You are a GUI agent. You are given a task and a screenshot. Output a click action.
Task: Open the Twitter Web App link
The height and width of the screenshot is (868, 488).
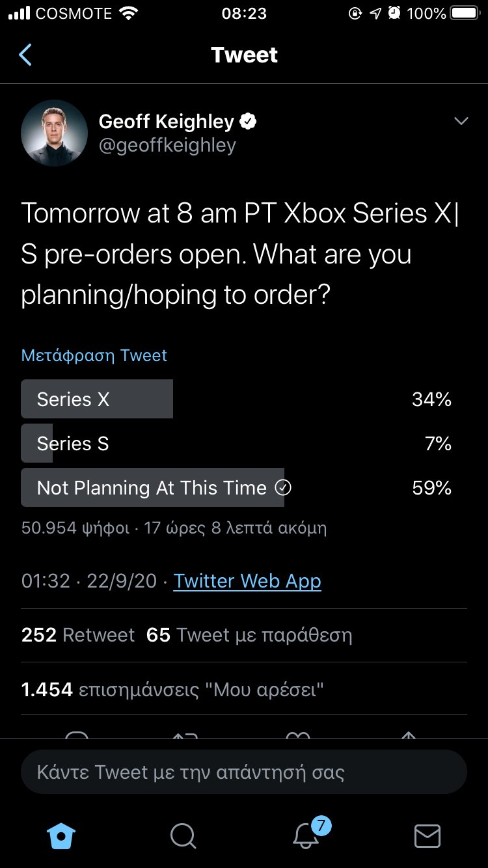pyautogui.click(x=247, y=581)
